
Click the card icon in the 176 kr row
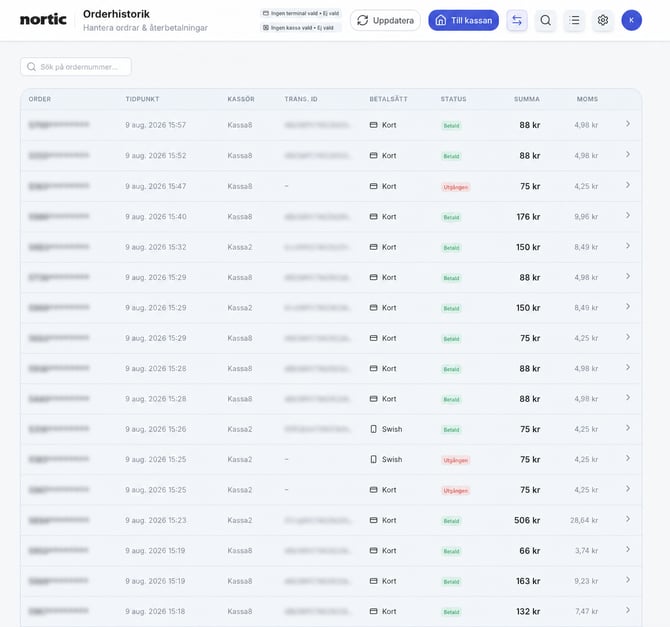[x=373, y=216]
